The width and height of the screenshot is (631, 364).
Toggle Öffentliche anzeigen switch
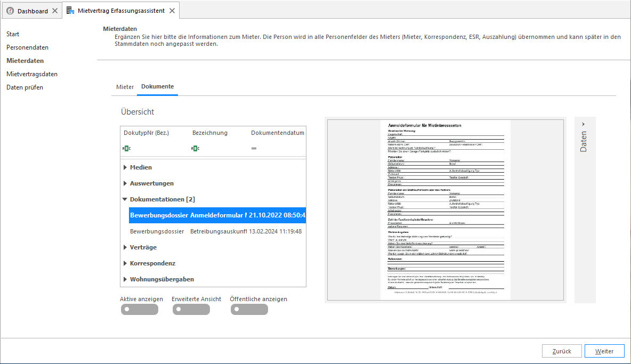[x=249, y=309]
